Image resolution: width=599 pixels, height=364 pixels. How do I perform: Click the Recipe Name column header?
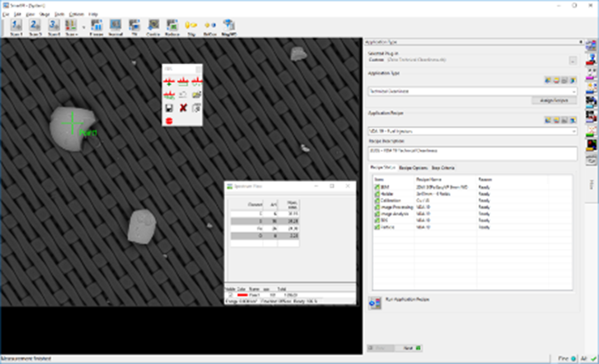coord(445,180)
